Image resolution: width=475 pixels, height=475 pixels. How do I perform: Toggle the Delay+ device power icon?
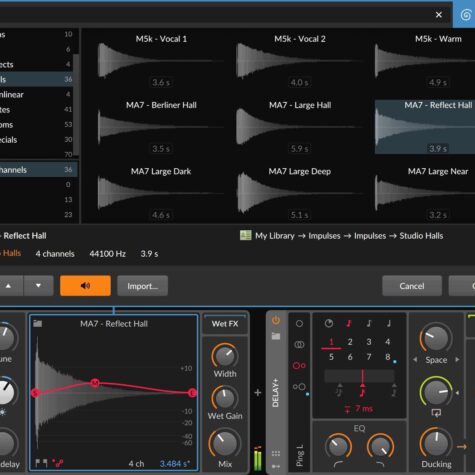coord(276,321)
